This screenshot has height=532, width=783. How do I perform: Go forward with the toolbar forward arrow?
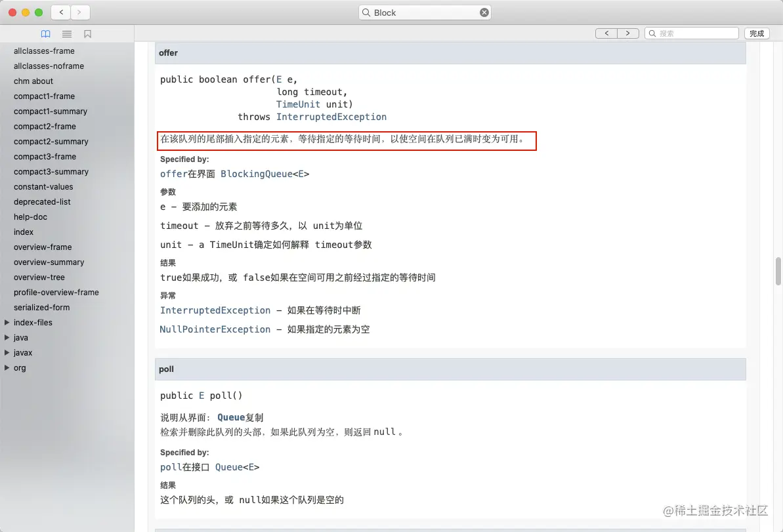(79, 12)
